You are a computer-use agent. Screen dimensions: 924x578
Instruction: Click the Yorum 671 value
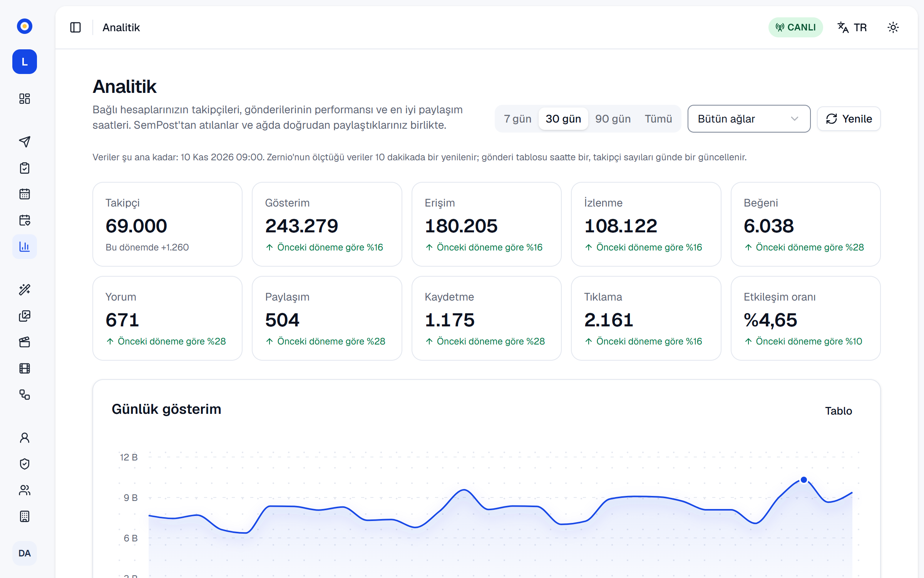[122, 320]
